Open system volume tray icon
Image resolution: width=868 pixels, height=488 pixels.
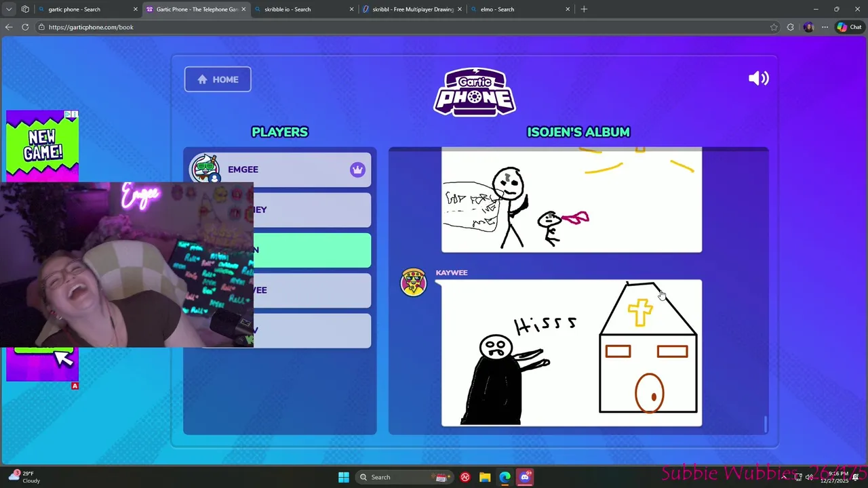coord(810,477)
